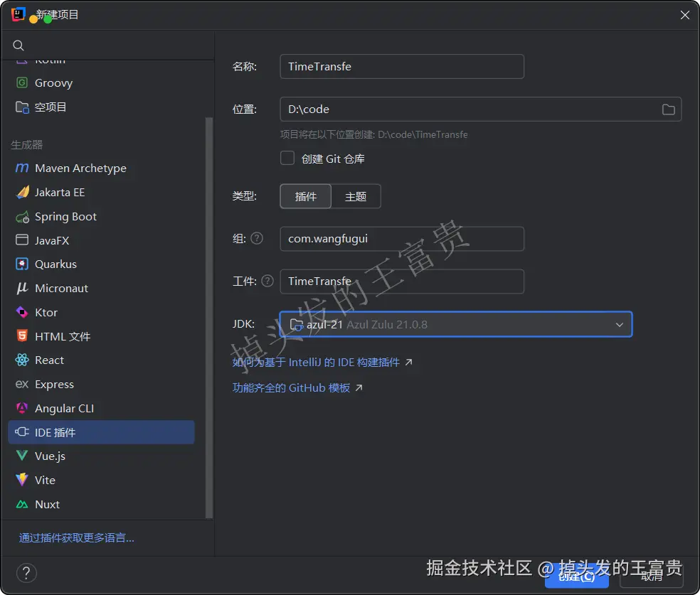Choose Jakarta EE generator icon
This screenshot has height=595, width=700.
pos(22,192)
